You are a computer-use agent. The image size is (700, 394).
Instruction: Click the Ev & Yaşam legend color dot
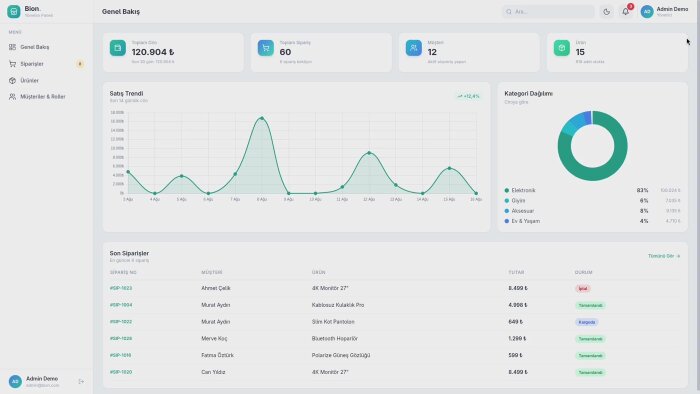pyautogui.click(x=507, y=221)
